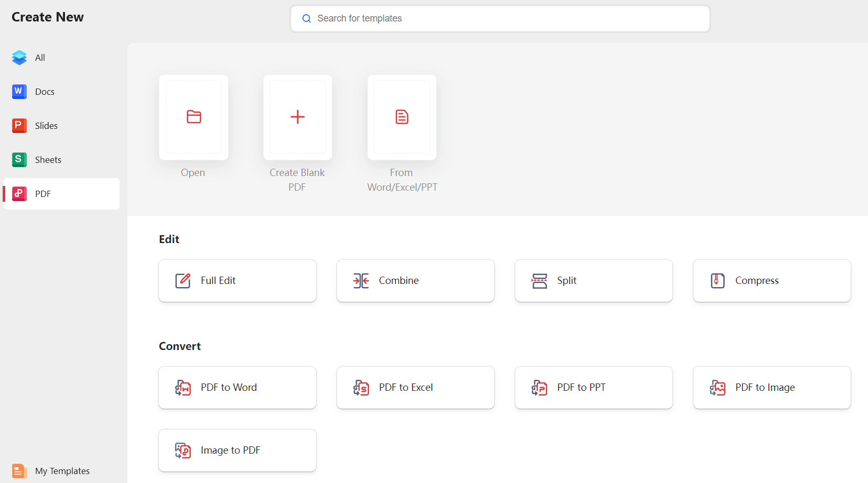Viewport: 868px width, 483px height.
Task: Select the Split PDF tool
Action: pyautogui.click(x=593, y=280)
